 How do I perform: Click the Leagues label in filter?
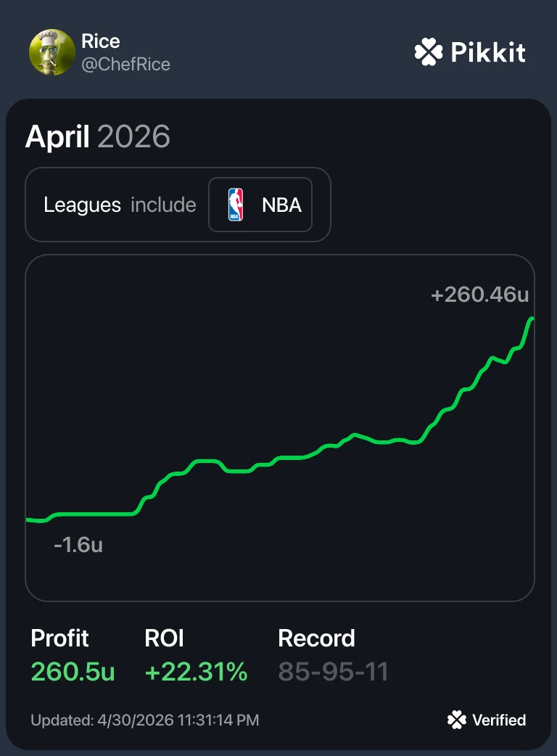click(x=83, y=205)
